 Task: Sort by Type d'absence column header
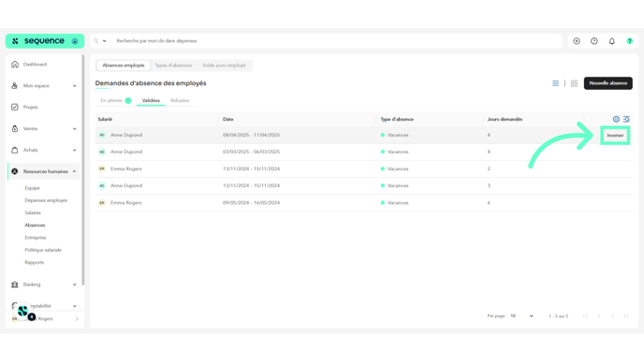pos(397,120)
